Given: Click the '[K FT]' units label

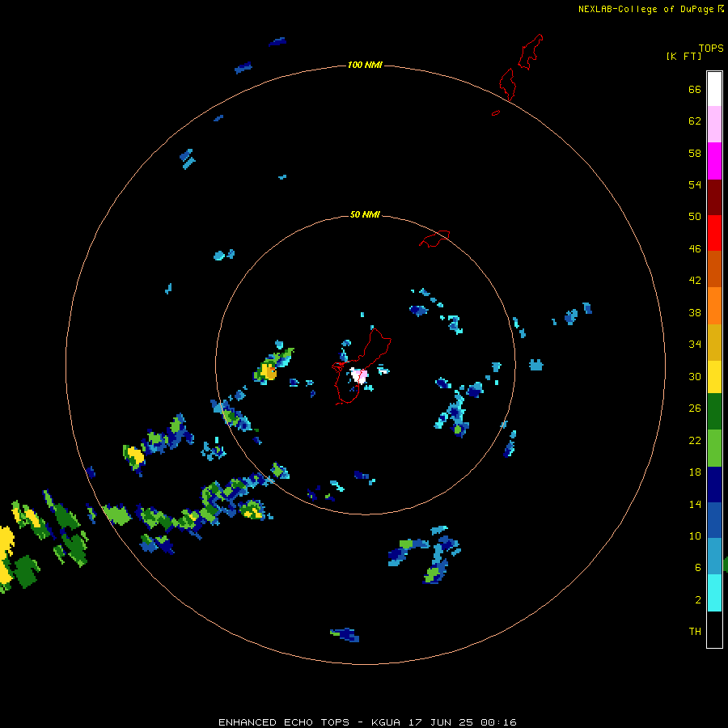Looking at the screenshot, I should point(684,56).
